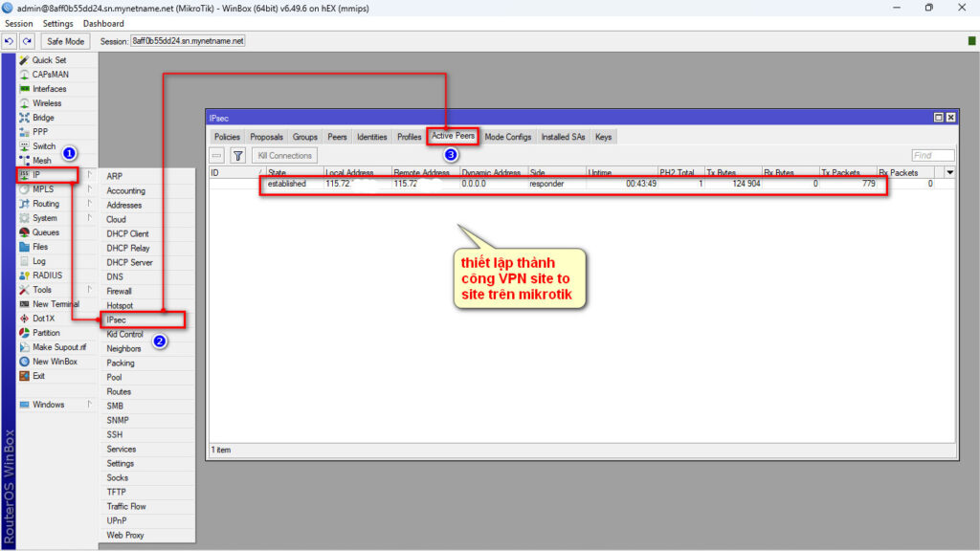Select Firewall from the IP submenu
This screenshot has width=980, height=551.
(119, 291)
